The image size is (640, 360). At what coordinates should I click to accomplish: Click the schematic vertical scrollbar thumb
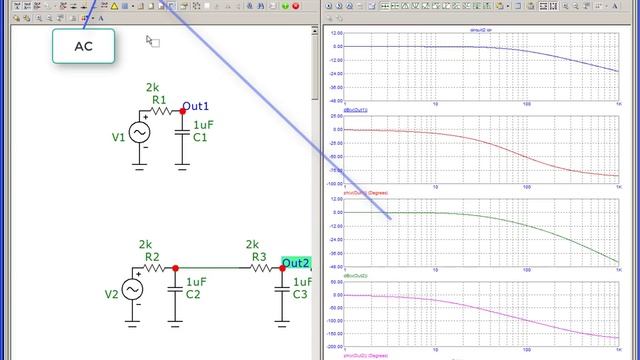[315, 68]
